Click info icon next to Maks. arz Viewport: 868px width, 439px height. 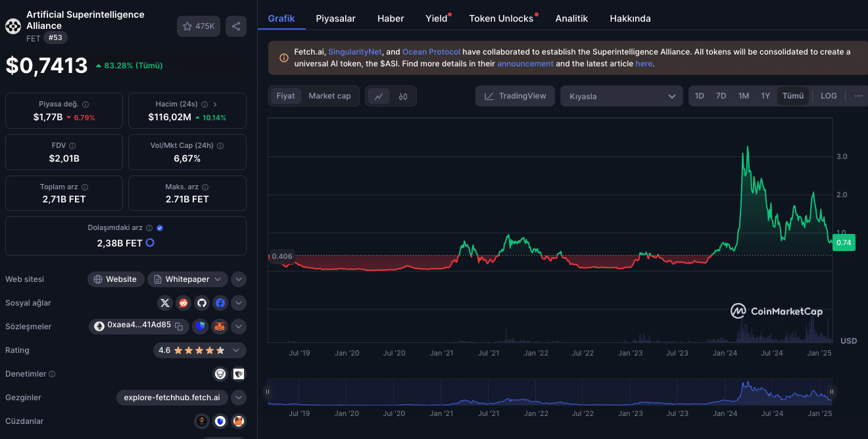coord(206,187)
